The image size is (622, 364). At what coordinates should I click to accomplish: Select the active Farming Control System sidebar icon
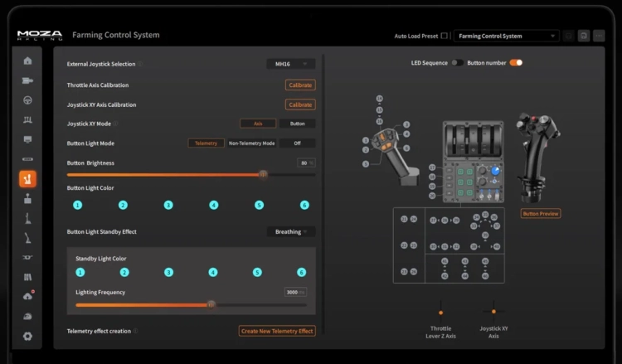coord(27,179)
